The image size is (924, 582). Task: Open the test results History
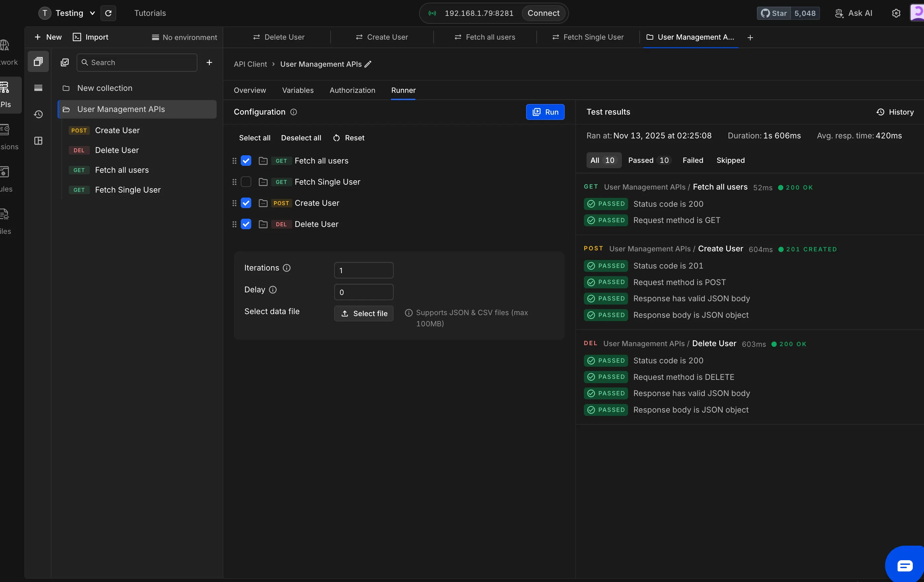tap(895, 112)
